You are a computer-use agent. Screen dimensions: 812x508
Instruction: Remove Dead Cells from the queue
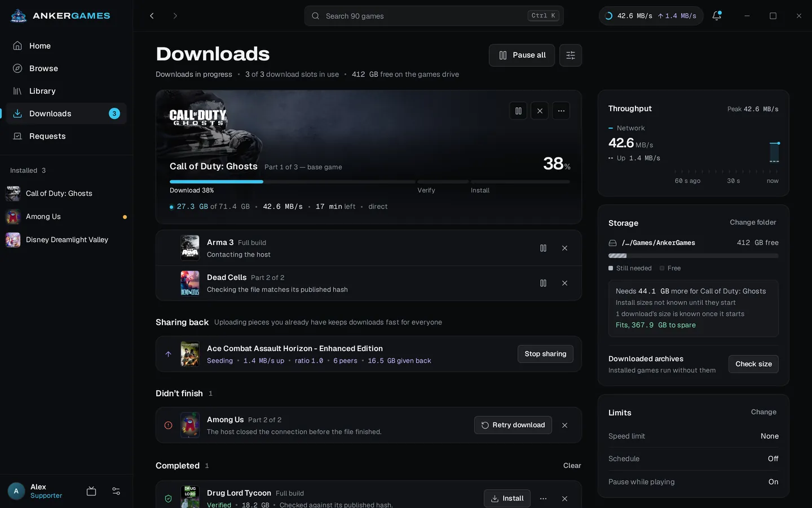click(x=564, y=283)
